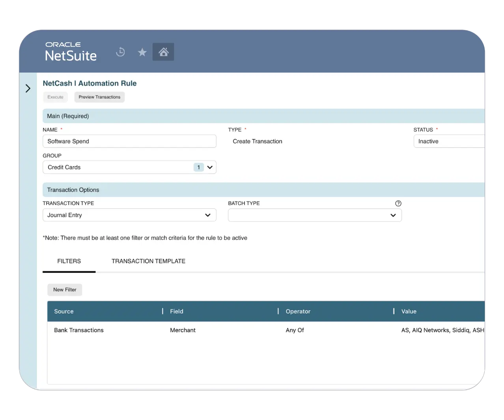The height and width of the screenshot is (420, 504).
Task: Switch to the Filters tab
Action: [69, 261]
